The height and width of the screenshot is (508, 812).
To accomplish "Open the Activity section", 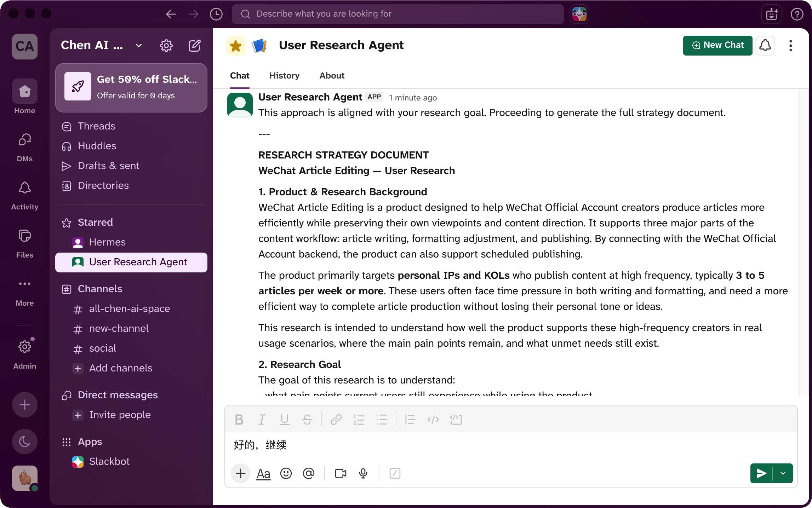I will (25, 195).
